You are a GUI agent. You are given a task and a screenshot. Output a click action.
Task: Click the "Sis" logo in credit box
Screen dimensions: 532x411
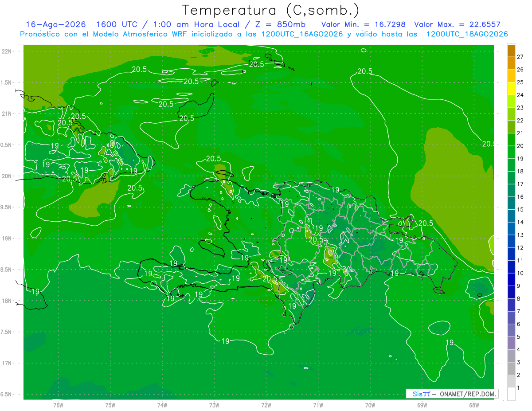(418, 394)
